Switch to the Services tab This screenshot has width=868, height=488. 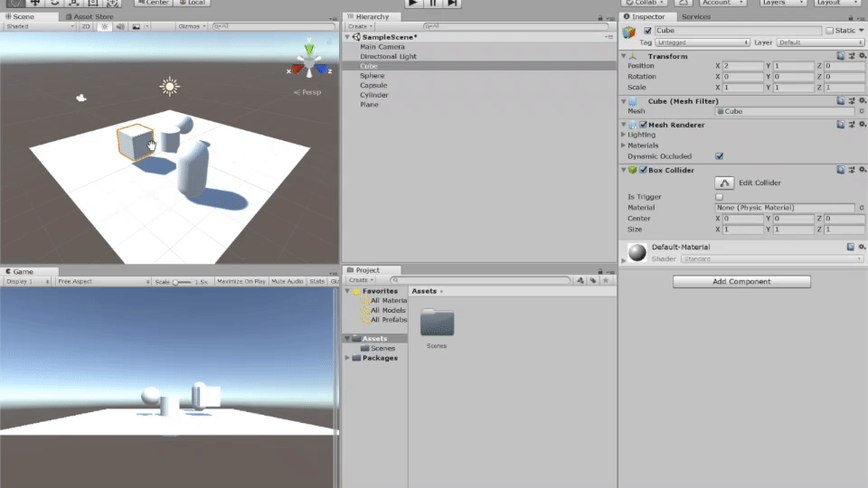695,16
